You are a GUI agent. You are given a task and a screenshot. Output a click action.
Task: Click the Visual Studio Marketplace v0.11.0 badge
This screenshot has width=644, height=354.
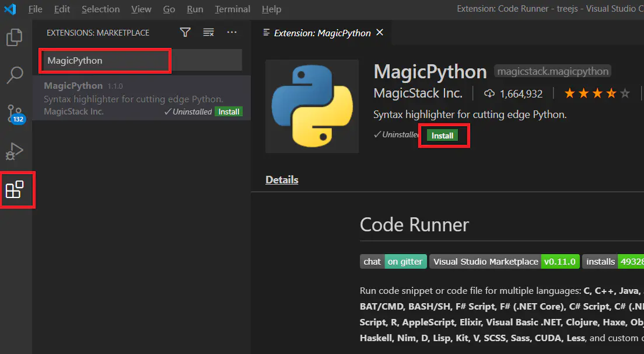(x=504, y=262)
